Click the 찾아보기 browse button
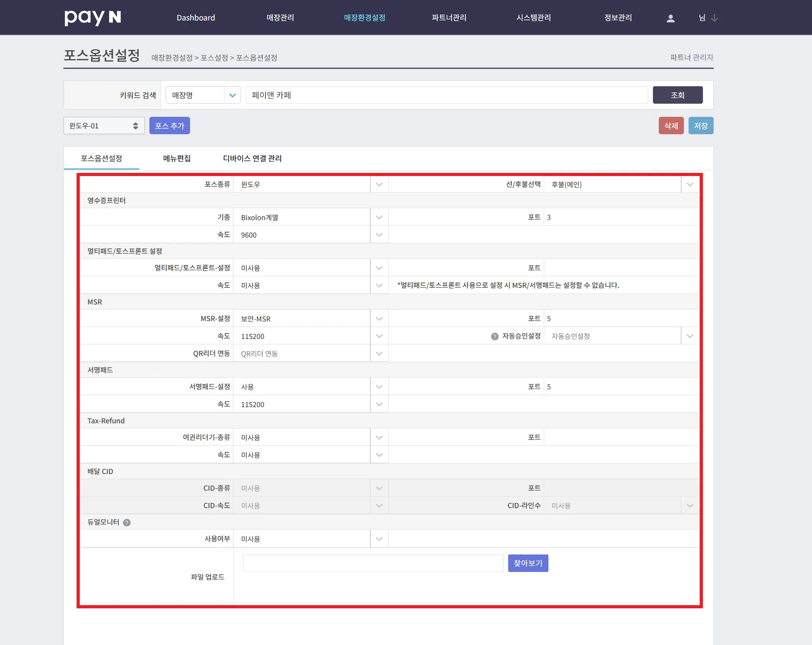This screenshot has height=645, width=812. click(528, 563)
